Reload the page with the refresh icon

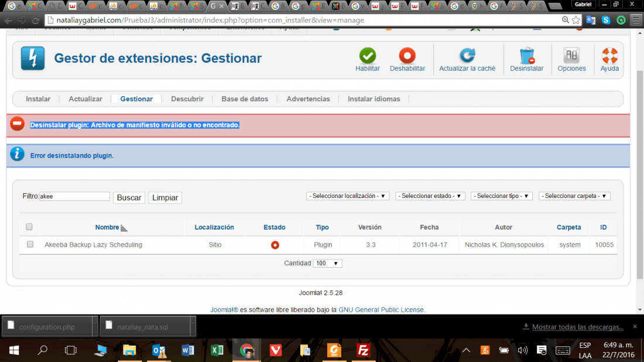tap(35, 20)
